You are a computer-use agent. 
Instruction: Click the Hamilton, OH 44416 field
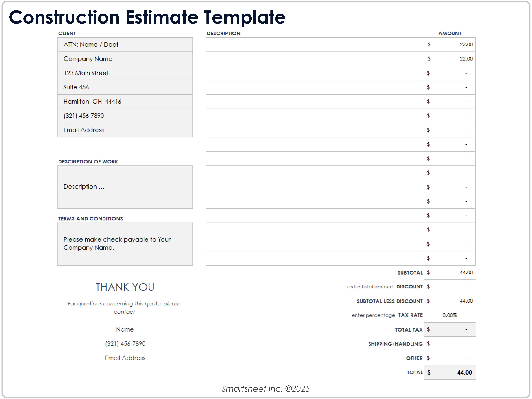coord(125,102)
